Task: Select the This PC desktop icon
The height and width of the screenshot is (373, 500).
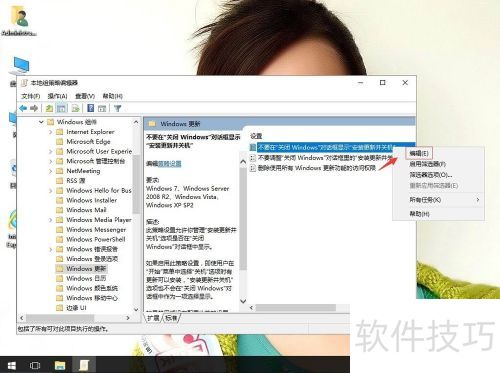Action: (x=21, y=66)
